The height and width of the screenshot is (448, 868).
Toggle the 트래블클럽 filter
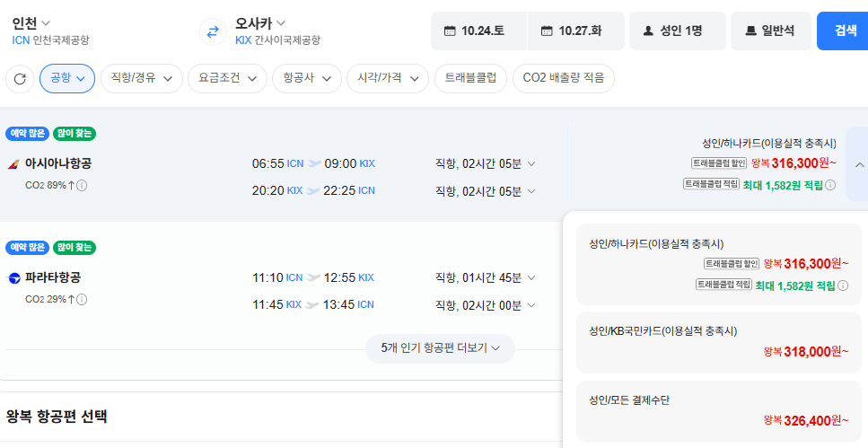pos(470,78)
